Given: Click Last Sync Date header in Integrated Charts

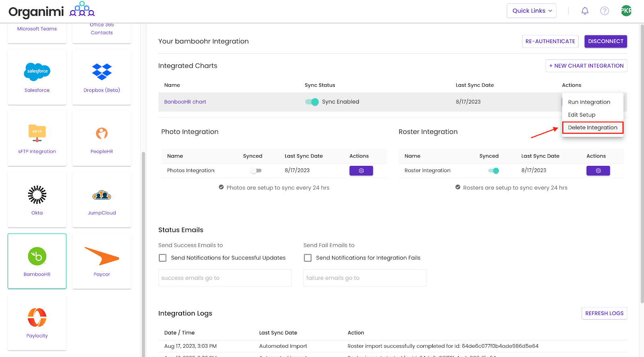Looking at the screenshot, I should point(475,85).
